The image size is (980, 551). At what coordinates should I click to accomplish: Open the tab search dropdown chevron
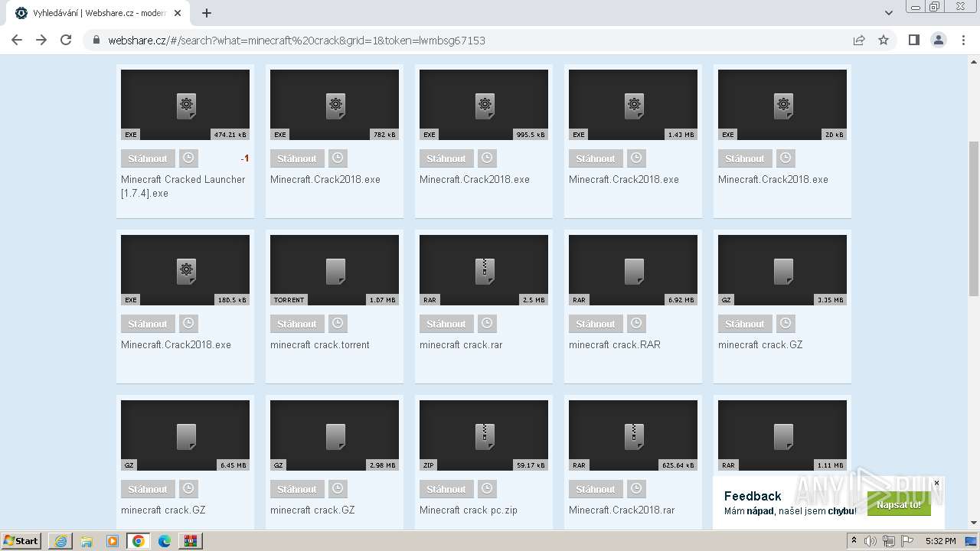(889, 13)
